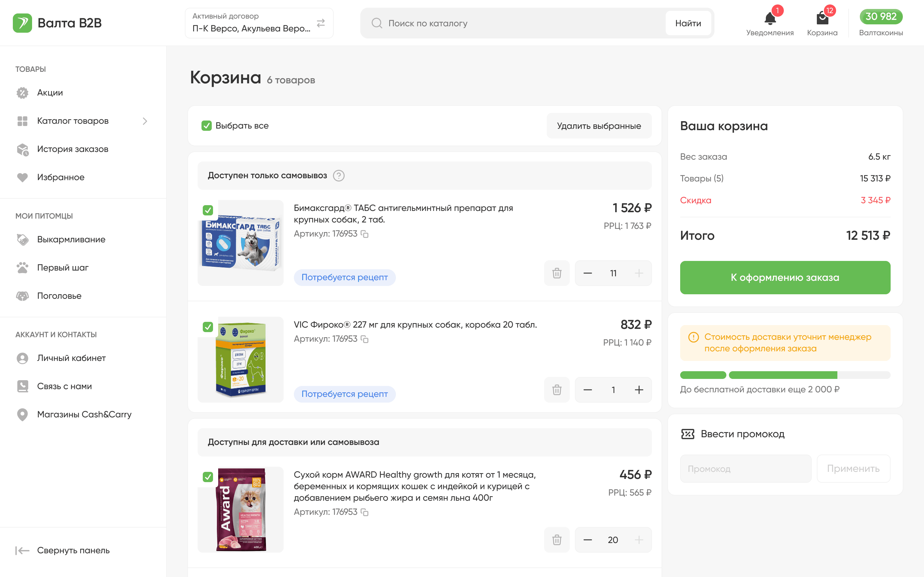Switch active contract using arrows icon
Viewport: 924px width, 577px height.
pyautogui.click(x=321, y=23)
